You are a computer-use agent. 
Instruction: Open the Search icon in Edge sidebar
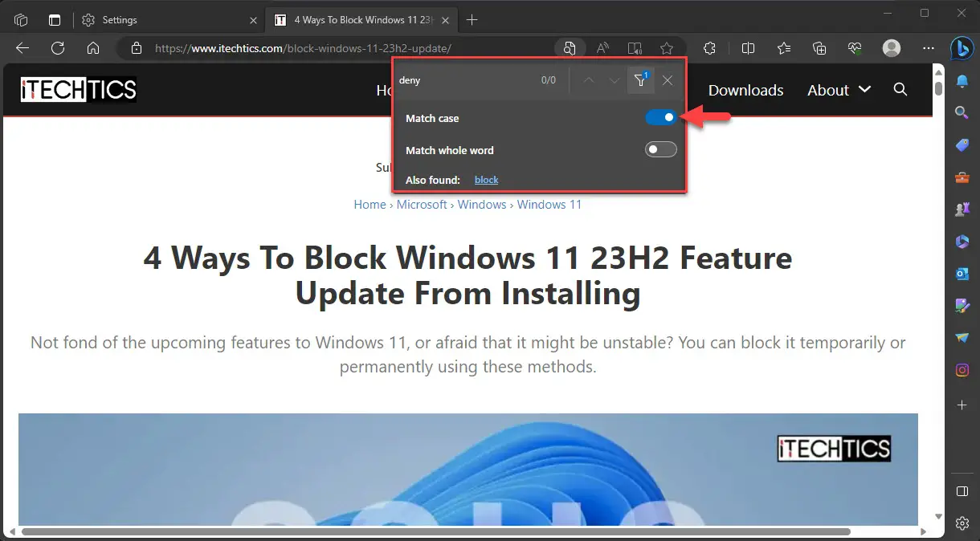[962, 113]
